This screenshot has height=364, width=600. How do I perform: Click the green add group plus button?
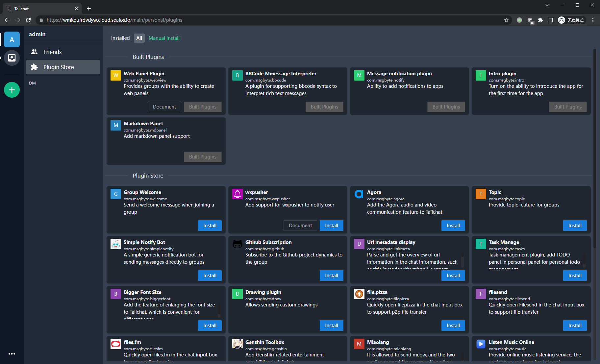[x=12, y=90]
